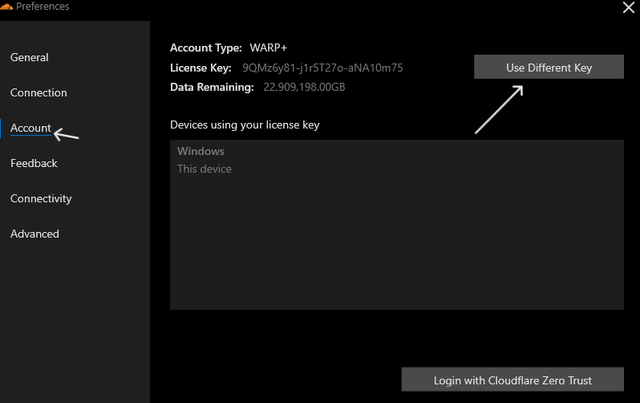Open the General preferences tab
This screenshot has width=640, height=403.
point(29,58)
